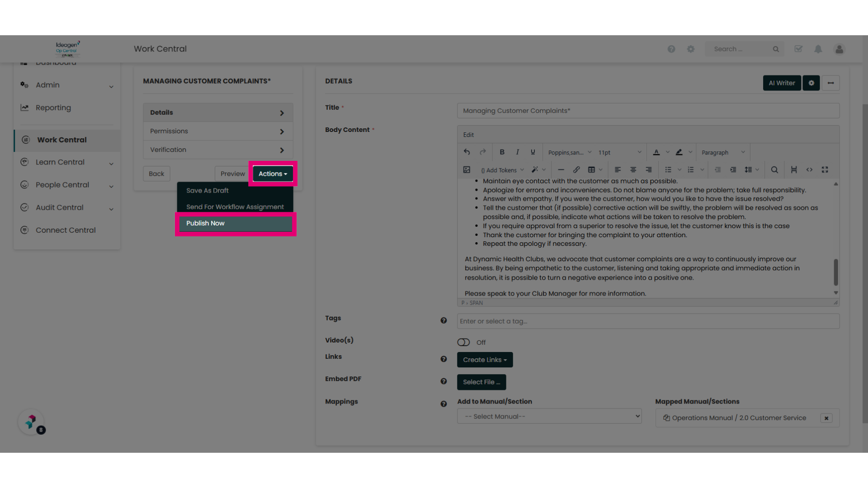Viewport: 868px width, 488px height.
Task: Show help for the Embed PDF field
Action: [x=443, y=381]
